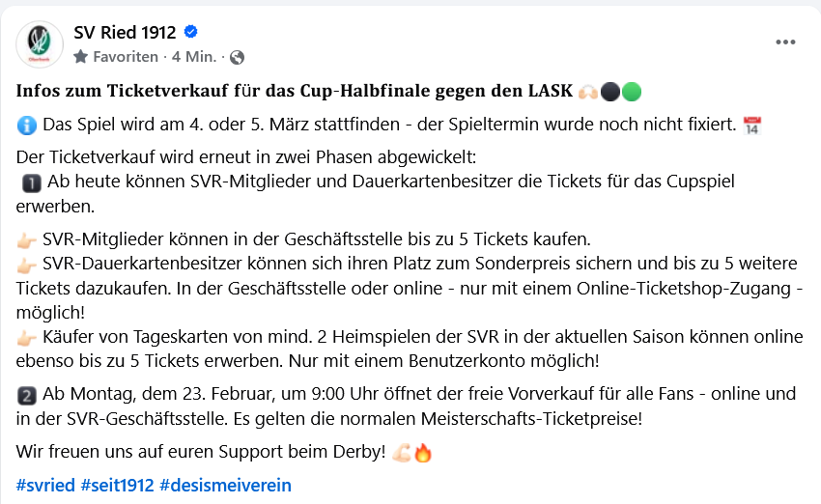Screen dimensions: 821x504
Task: Click the blue info emoji icon
Action: 27,126
